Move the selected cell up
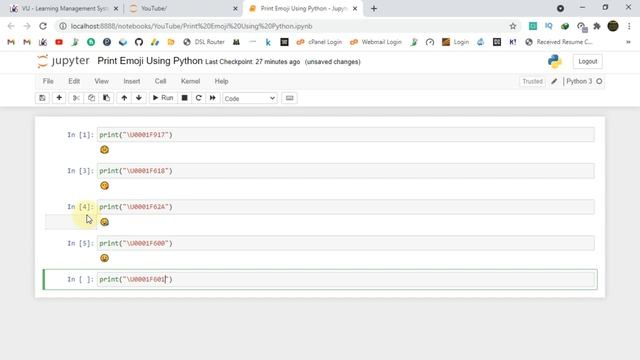640x360 pixels. (124, 98)
